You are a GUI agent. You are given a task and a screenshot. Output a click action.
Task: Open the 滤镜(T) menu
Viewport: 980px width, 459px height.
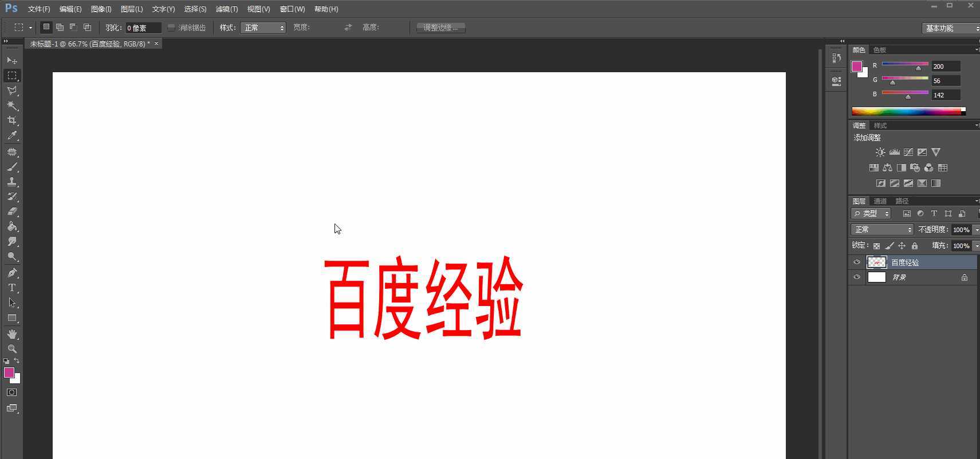(227, 9)
